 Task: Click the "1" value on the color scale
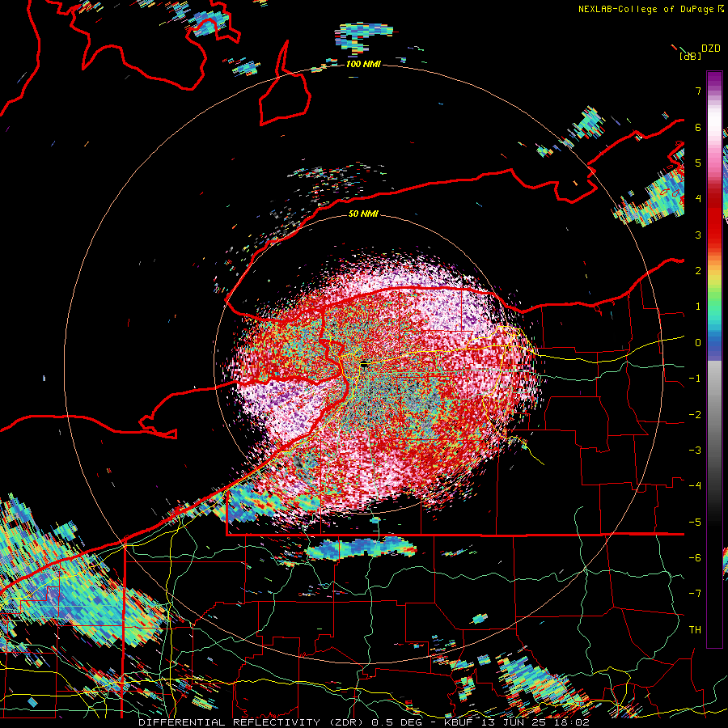click(x=698, y=307)
